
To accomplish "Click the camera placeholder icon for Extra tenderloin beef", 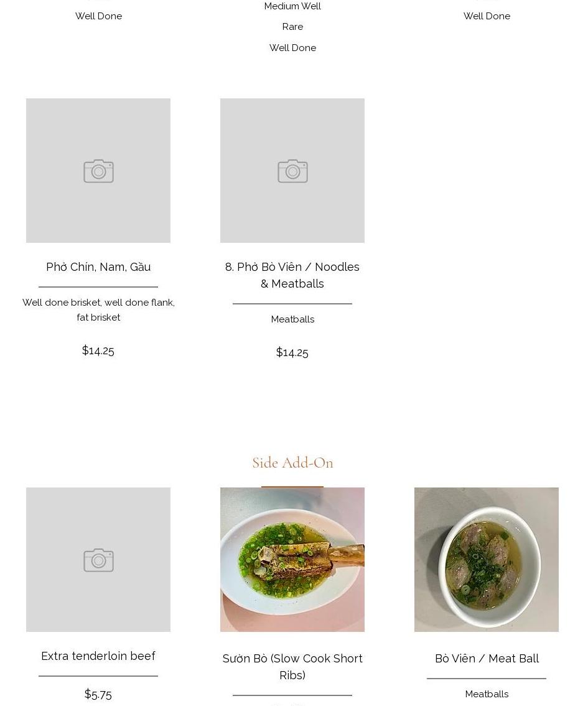I will pos(98,560).
